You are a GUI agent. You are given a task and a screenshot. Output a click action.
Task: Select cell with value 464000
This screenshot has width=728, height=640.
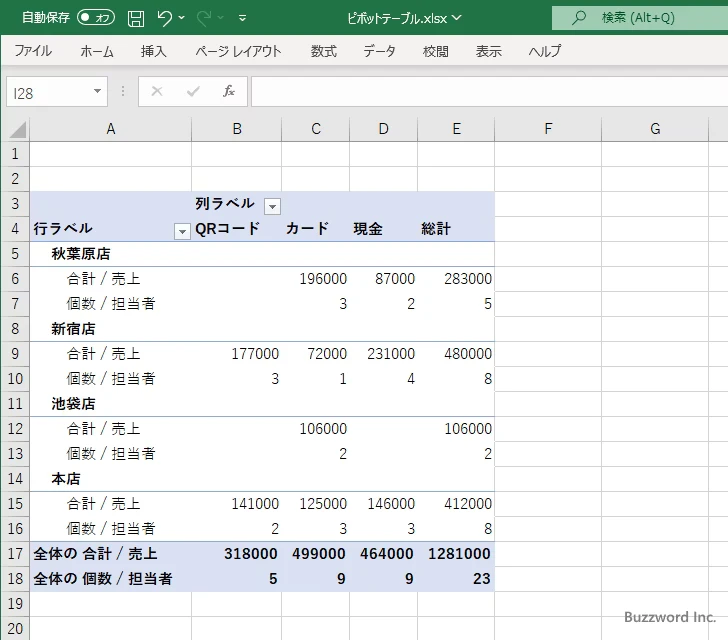click(384, 554)
